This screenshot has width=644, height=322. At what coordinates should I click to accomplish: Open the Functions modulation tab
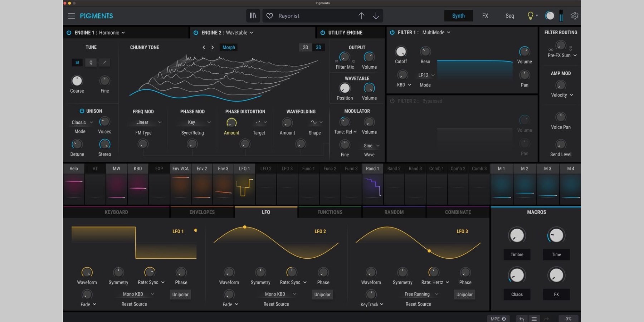[x=330, y=212]
